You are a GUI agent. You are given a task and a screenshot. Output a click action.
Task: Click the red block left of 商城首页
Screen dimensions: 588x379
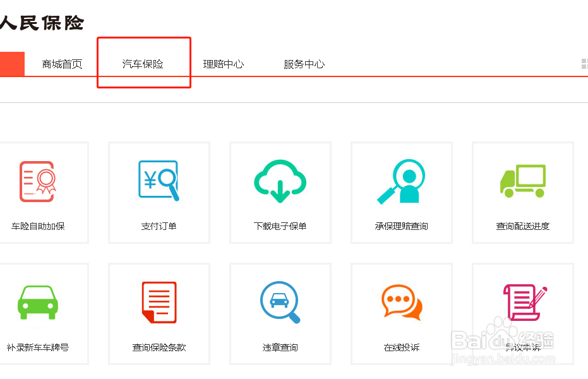click(12, 64)
